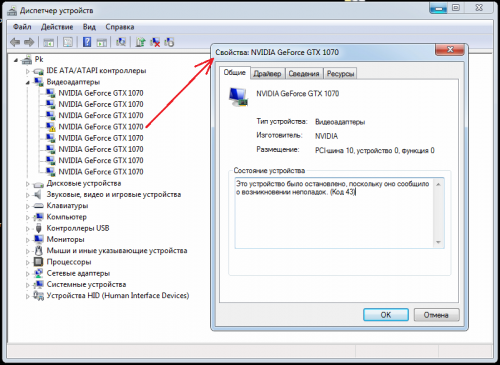Click the Компьютер category icon

tap(39, 217)
